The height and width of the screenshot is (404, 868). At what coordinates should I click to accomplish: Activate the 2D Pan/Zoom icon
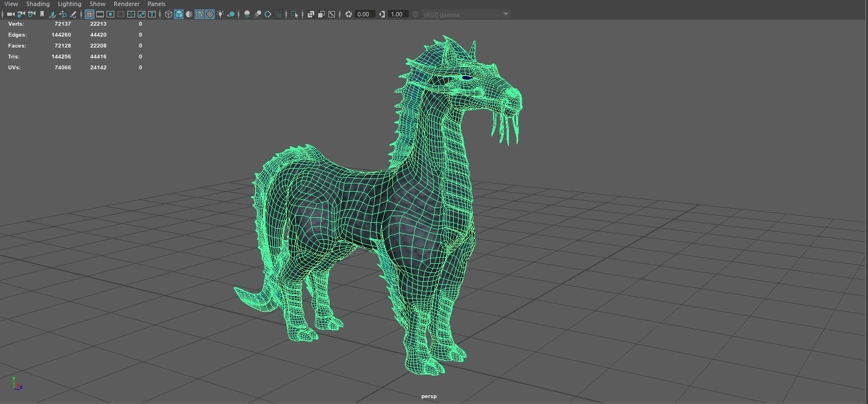63,14
